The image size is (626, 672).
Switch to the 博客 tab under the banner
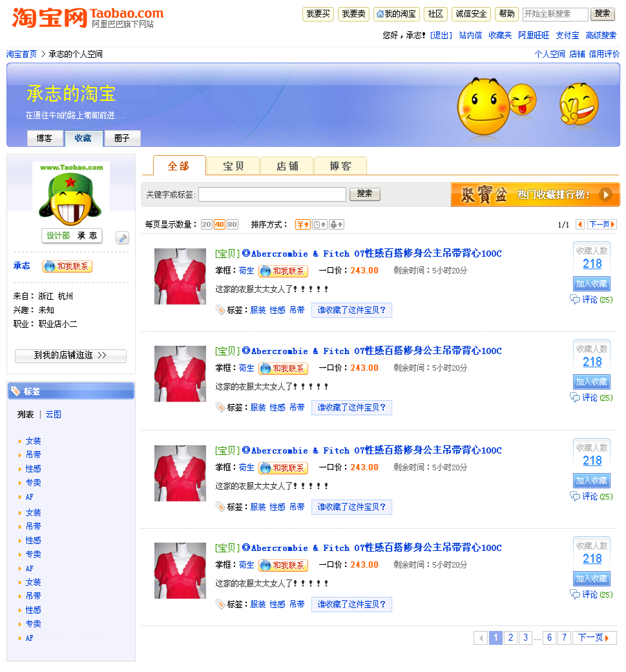click(x=44, y=138)
